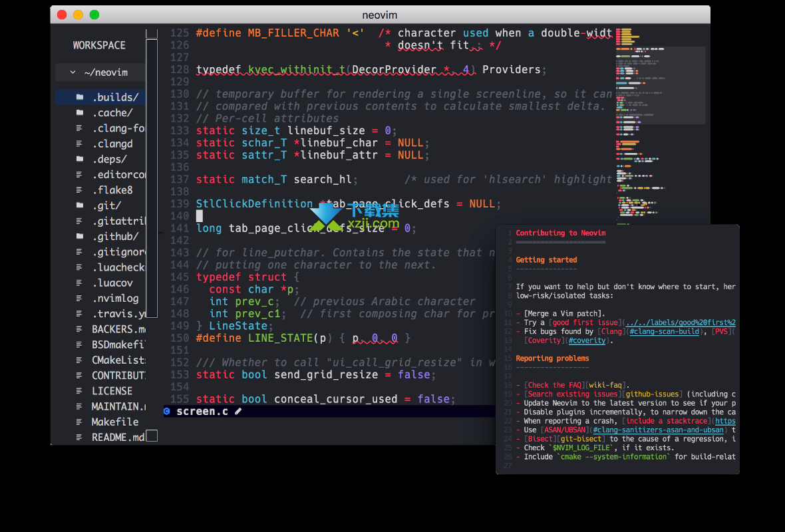
Task: Follow the #clang-sanitizers-asan-and-ubsan link
Action: coord(659,430)
